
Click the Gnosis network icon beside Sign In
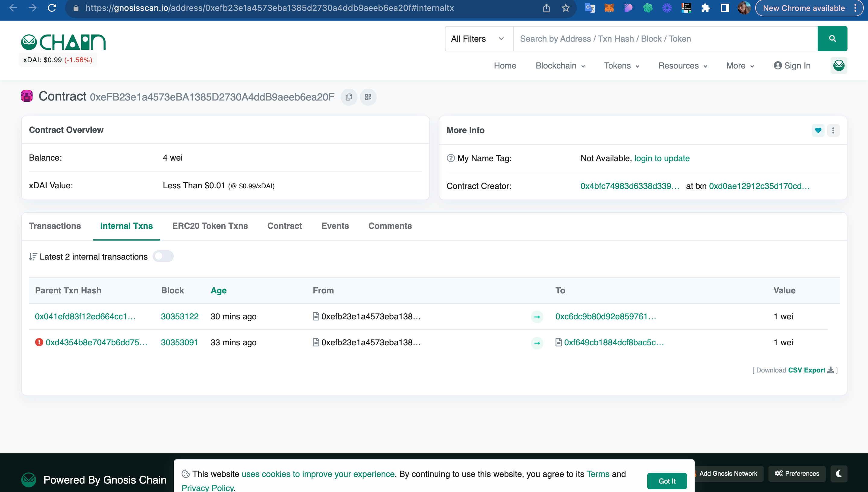[839, 65]
